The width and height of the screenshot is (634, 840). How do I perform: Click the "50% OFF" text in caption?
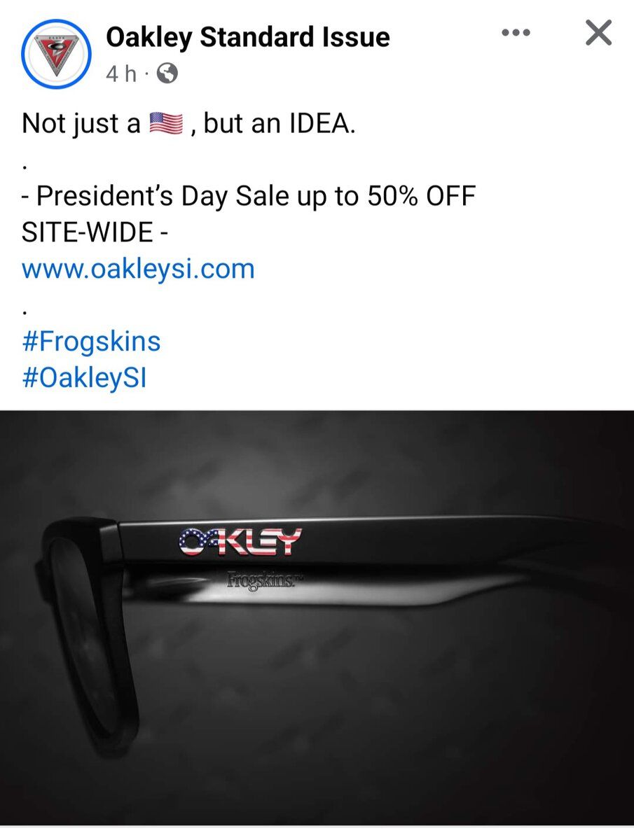[x=421, y=196]
